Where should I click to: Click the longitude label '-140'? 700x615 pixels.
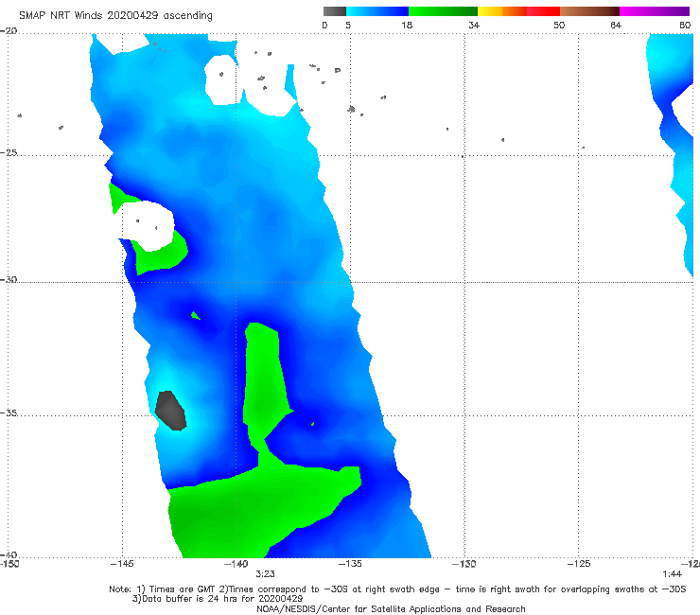236,564
